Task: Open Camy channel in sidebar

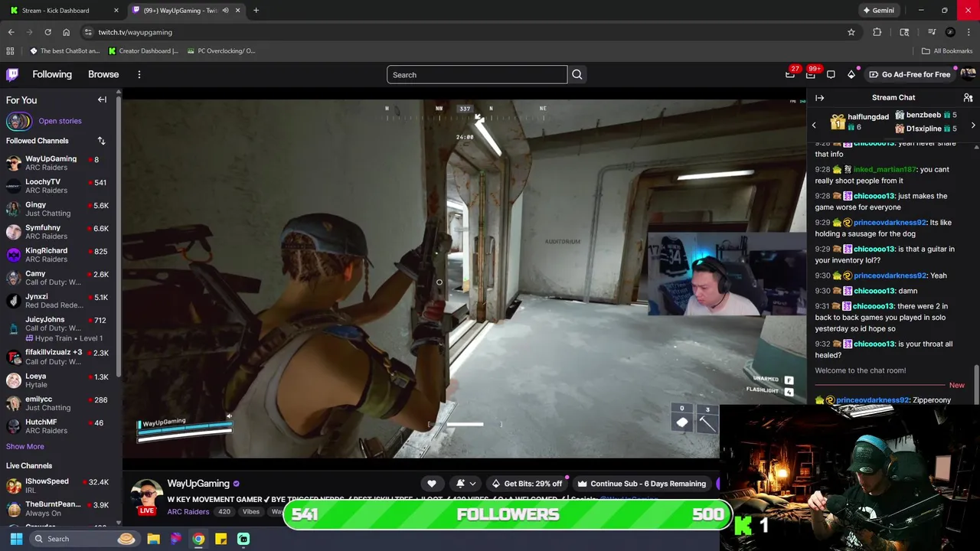Action: point(57,278)
